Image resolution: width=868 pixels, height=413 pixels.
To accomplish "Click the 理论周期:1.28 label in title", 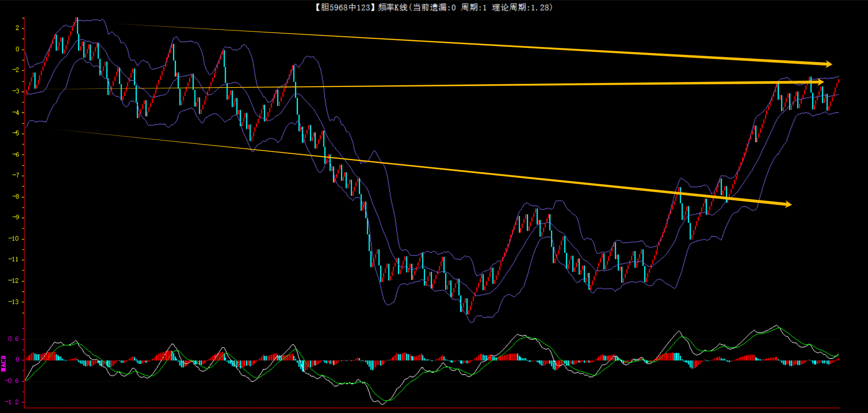I will (521, 7).
